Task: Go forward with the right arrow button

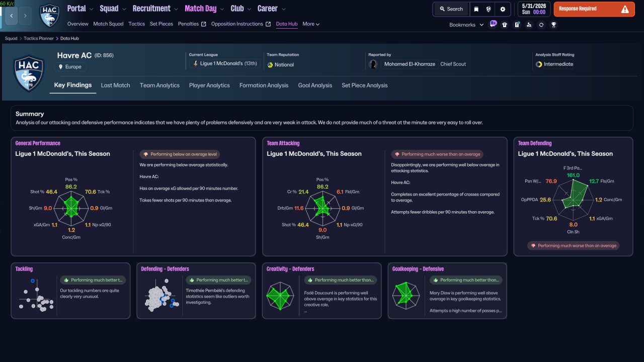Action: tap(25, 16)
